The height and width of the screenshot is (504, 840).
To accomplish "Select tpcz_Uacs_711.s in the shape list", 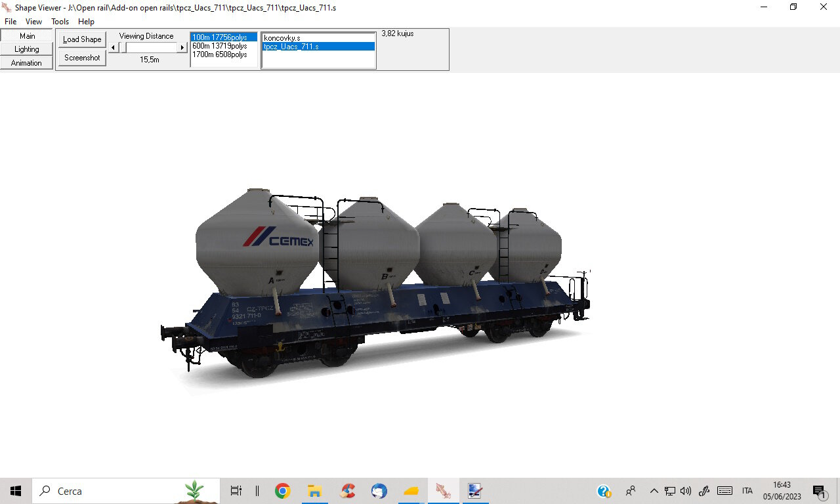I will coord(319,47).
